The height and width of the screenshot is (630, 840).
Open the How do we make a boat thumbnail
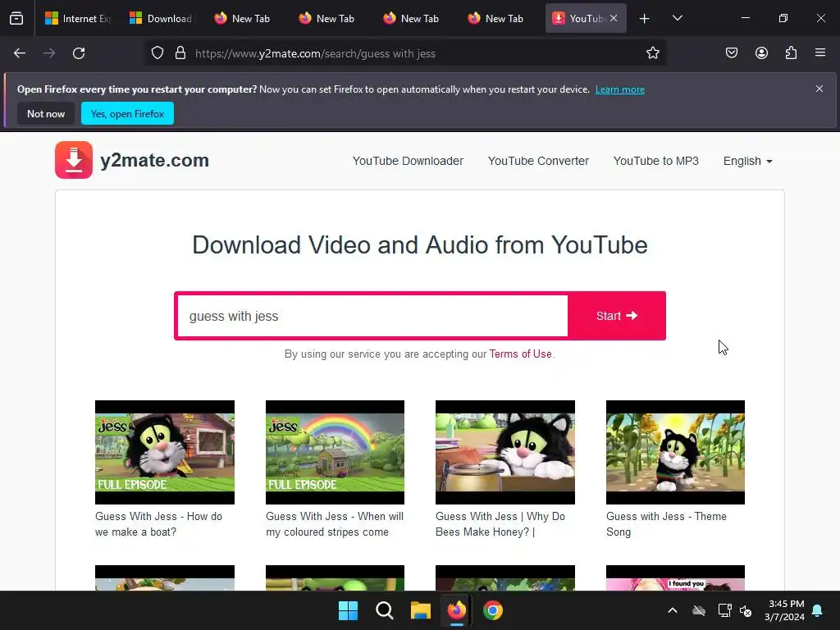[x=164, y=452]
